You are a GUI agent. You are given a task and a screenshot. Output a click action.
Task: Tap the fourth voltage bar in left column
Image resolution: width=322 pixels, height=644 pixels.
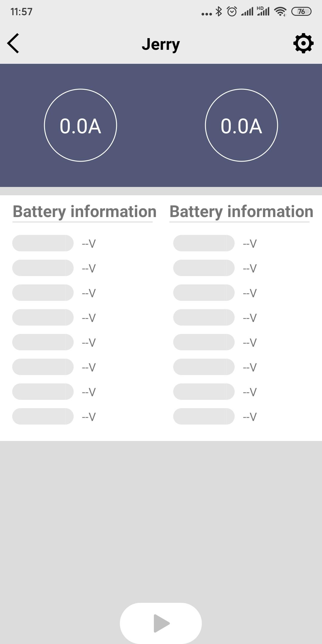click(43, 317)
